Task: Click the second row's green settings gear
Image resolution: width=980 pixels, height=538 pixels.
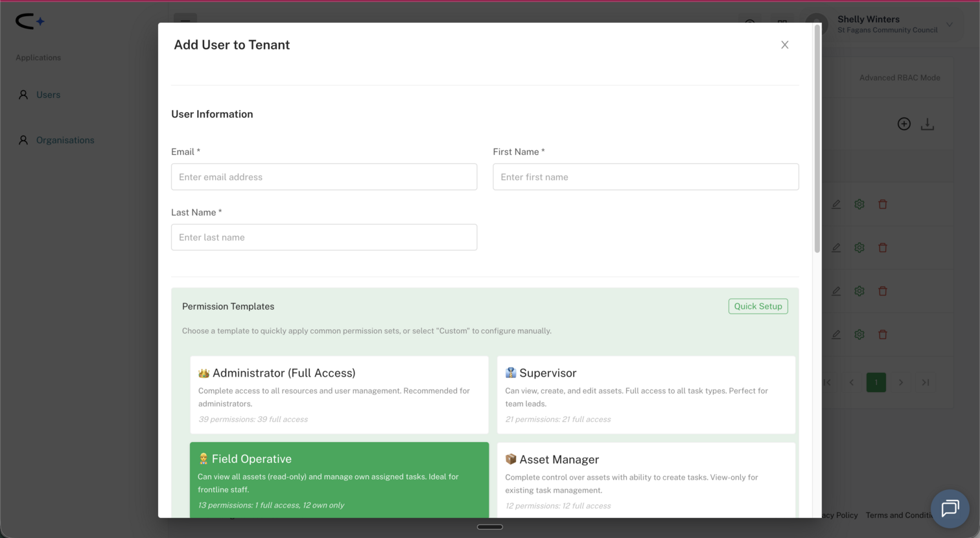Action: pyautogui.click(x=859, y=248)
